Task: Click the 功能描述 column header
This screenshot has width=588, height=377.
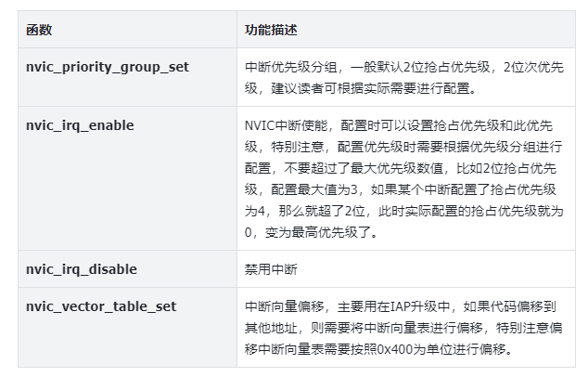Action: (x=271, y=30)
